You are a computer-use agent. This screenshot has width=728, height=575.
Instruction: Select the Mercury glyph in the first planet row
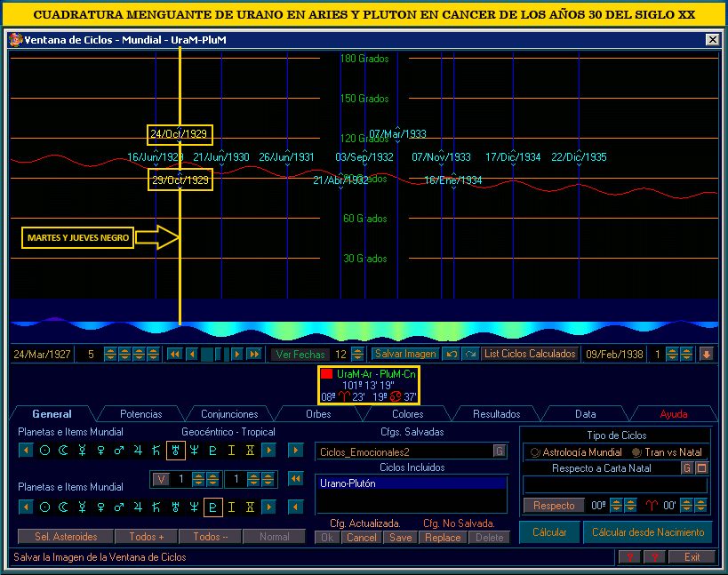pyautogui.click(x=82, y=451)
